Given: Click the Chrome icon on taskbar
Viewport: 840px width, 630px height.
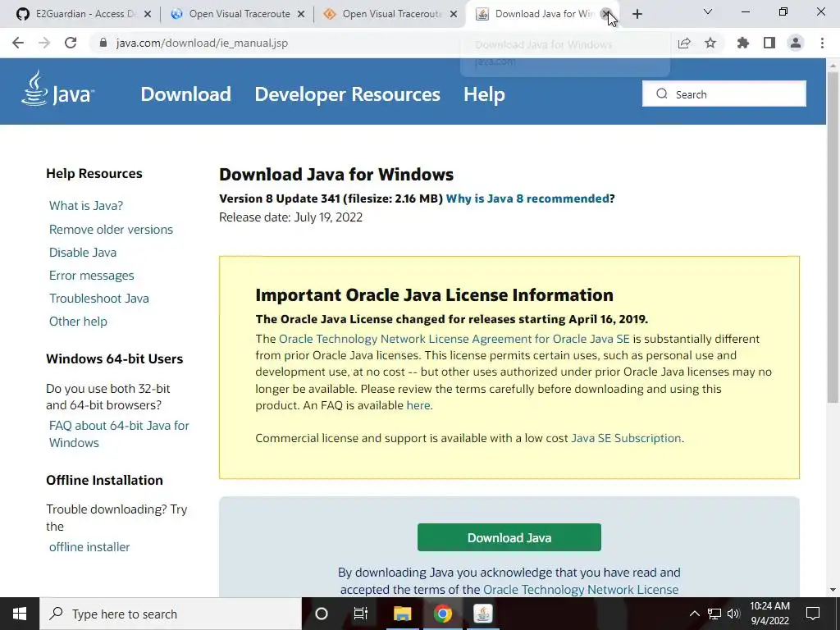Looking at the screenshot, I should (442, 614).
